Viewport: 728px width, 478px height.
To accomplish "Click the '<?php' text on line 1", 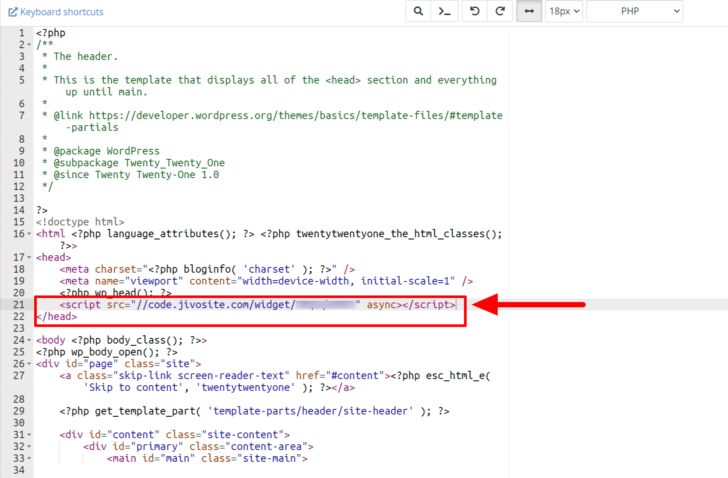I will pos(51,33).
